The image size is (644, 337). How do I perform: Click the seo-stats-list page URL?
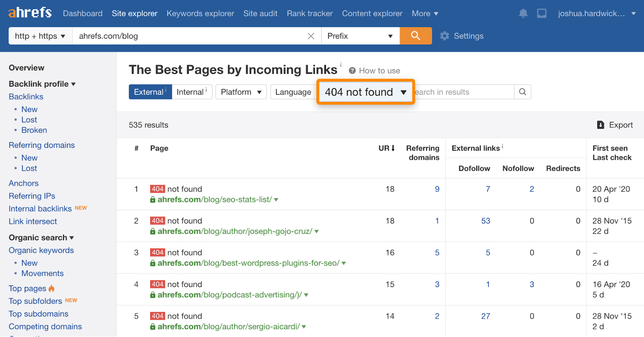215,200
